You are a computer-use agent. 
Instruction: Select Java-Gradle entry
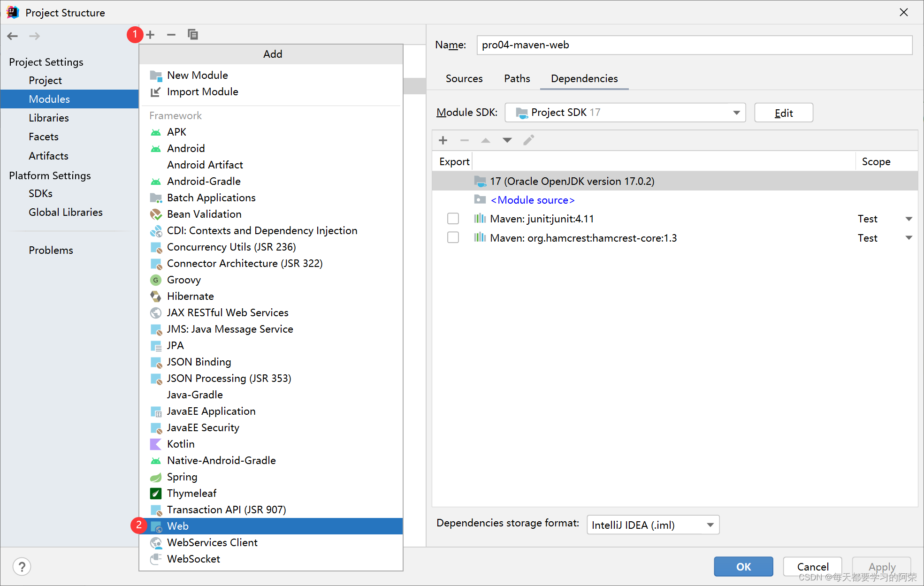coord(271,395)
